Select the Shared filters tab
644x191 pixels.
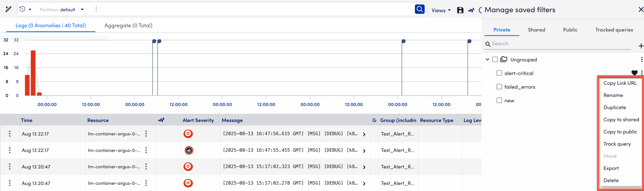coord(536,30)
